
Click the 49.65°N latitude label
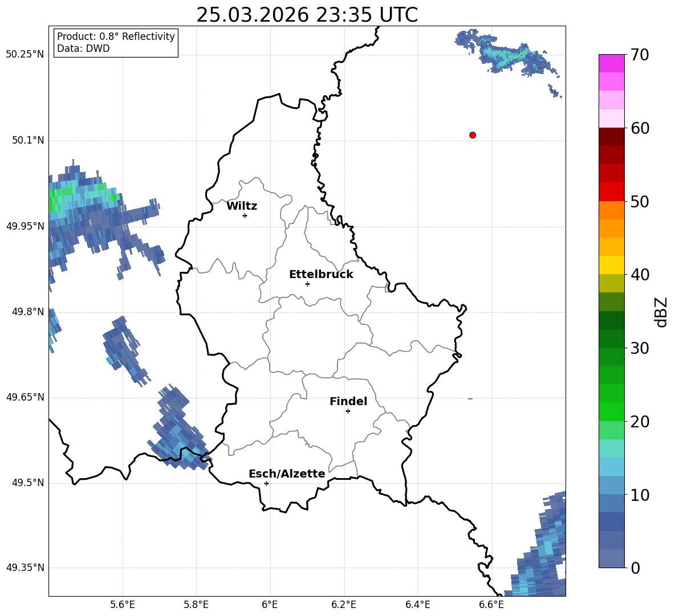pos(25,397)
